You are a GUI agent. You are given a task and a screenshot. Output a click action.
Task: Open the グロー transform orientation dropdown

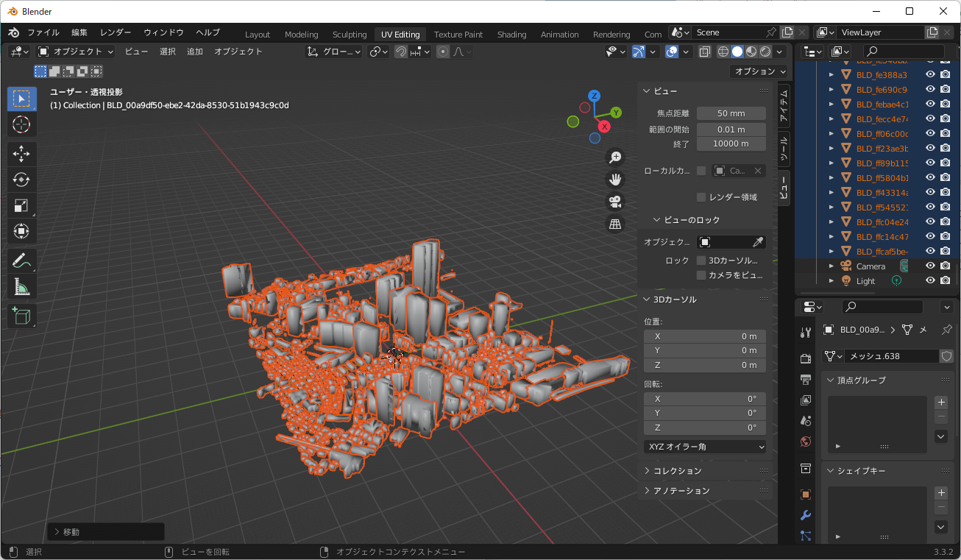coord(334,52)
